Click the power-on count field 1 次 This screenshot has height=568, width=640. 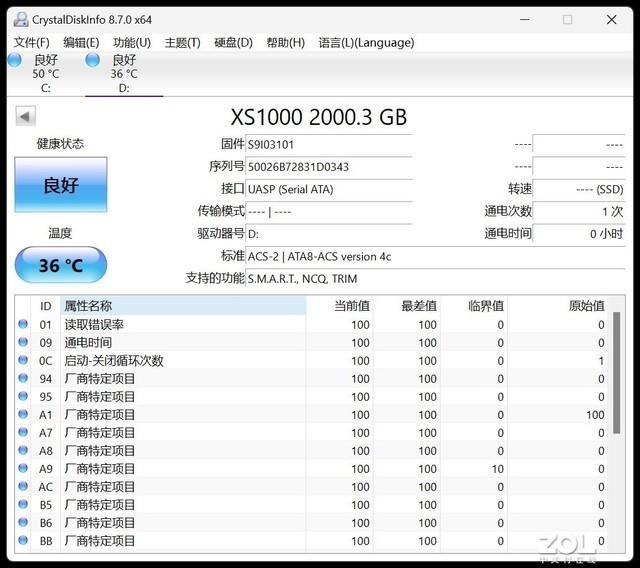(579, 211)
